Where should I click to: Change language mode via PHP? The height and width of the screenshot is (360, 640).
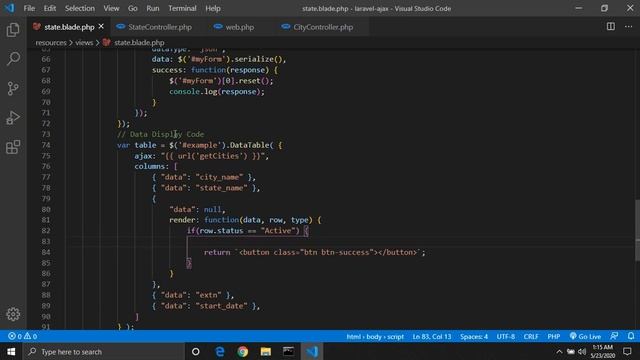[553, 336]
